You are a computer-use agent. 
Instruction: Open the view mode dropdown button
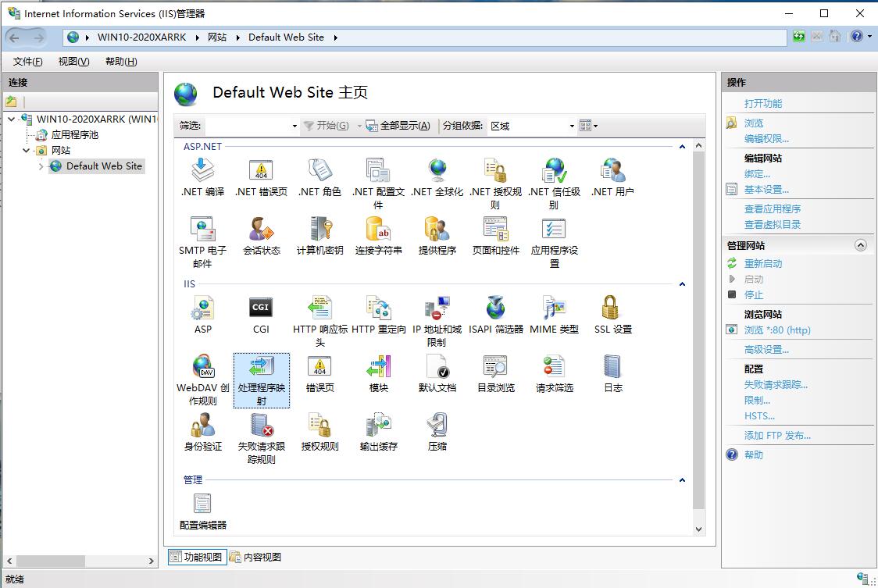pos(588,126)
